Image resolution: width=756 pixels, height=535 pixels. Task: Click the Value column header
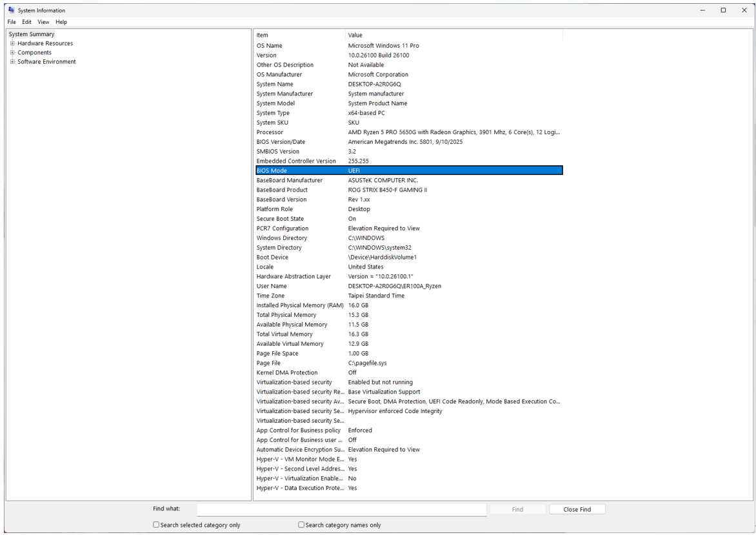coord(452,35)
